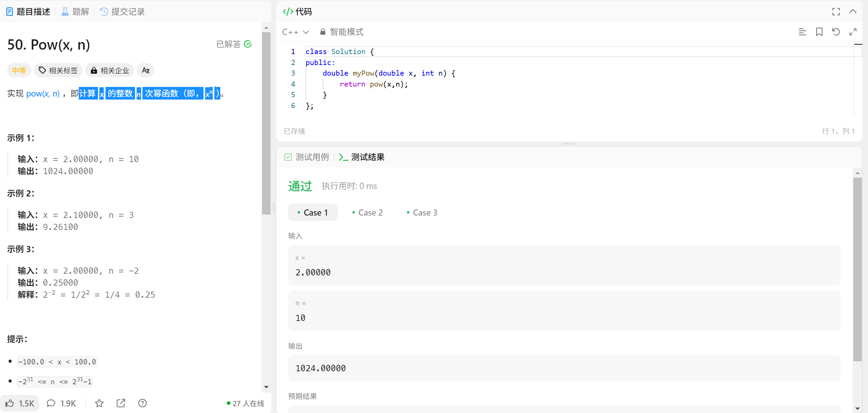Collapse the code panel with chevron up
Screen dimensions: 868x413
[853, 12]
